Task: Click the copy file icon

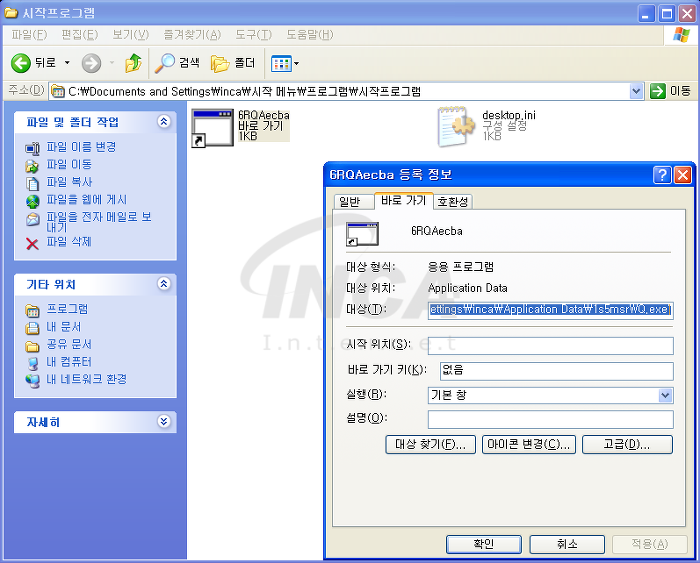Action: (33, 183)
